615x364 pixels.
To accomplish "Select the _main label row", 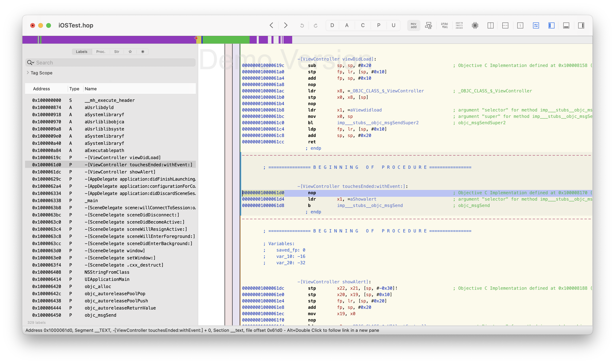I will [110, 201].
